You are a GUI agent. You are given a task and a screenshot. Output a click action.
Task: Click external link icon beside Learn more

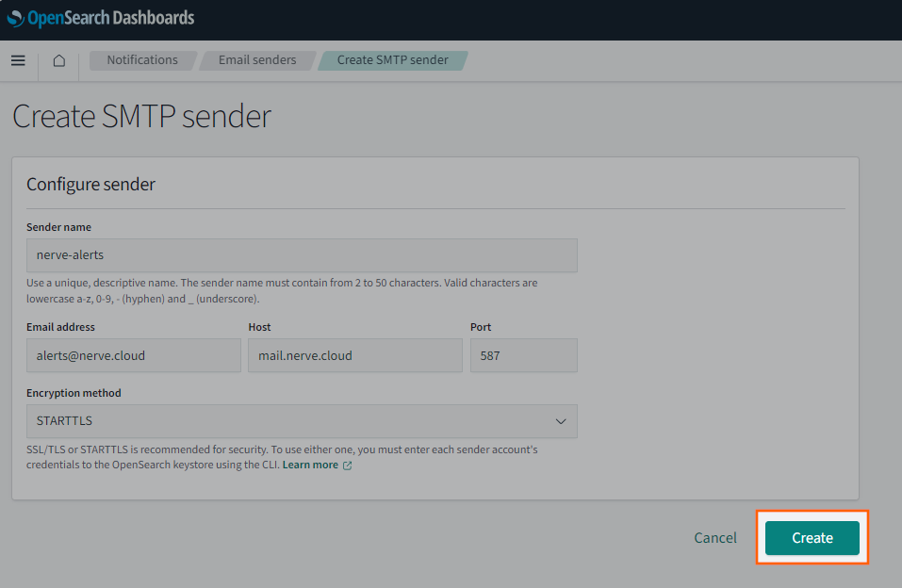pos(348,465)
